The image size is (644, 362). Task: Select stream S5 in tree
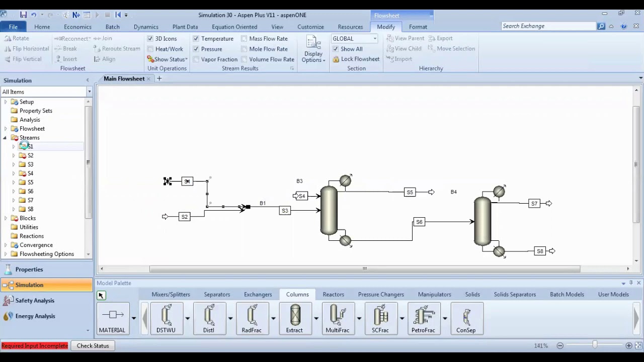tap(30, 183)
